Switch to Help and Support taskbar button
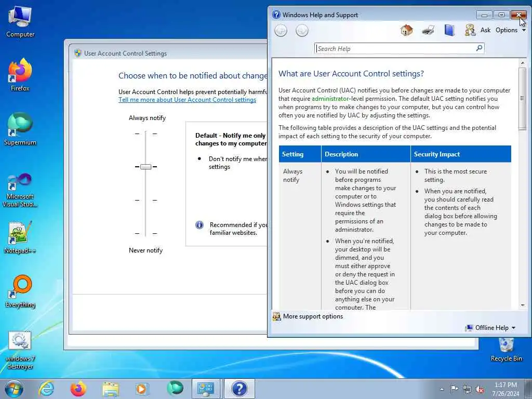 [x=239, y=389]
